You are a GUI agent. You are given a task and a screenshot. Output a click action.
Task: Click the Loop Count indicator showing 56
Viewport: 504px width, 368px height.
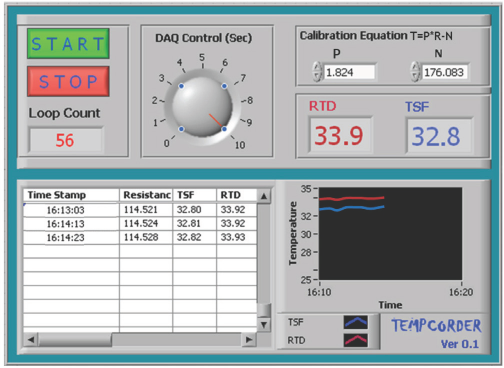[66, 140]
